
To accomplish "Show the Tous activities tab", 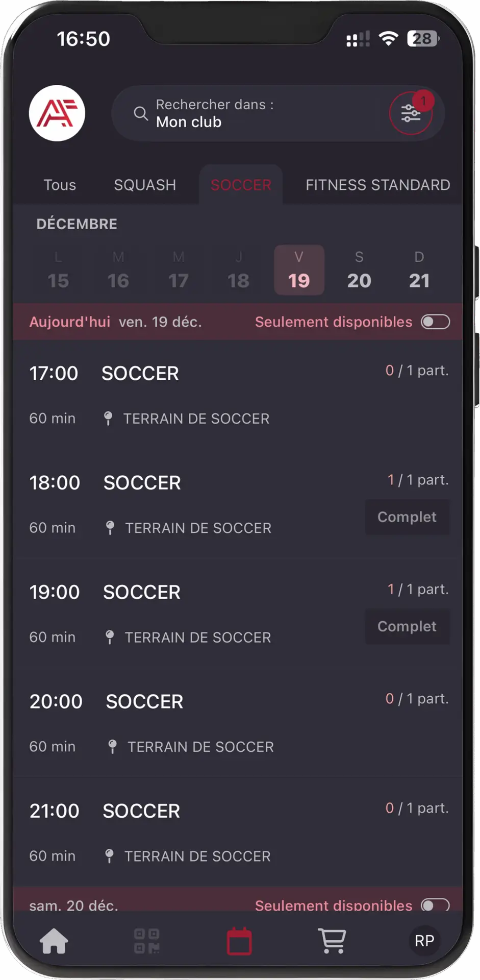I will [x=60, y=185].
